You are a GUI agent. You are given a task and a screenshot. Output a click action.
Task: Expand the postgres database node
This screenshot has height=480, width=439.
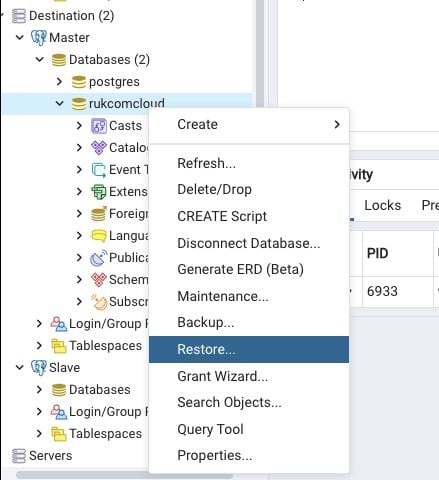(x=59, y=81)
